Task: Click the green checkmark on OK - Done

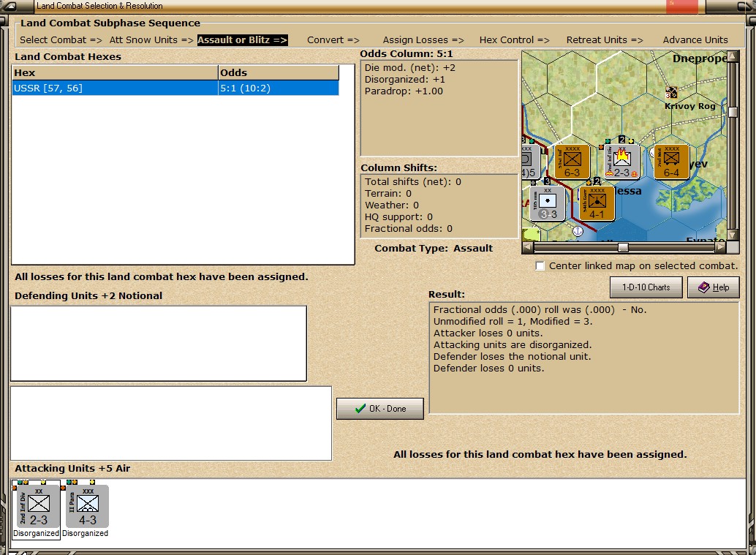Action: (360, 409)
